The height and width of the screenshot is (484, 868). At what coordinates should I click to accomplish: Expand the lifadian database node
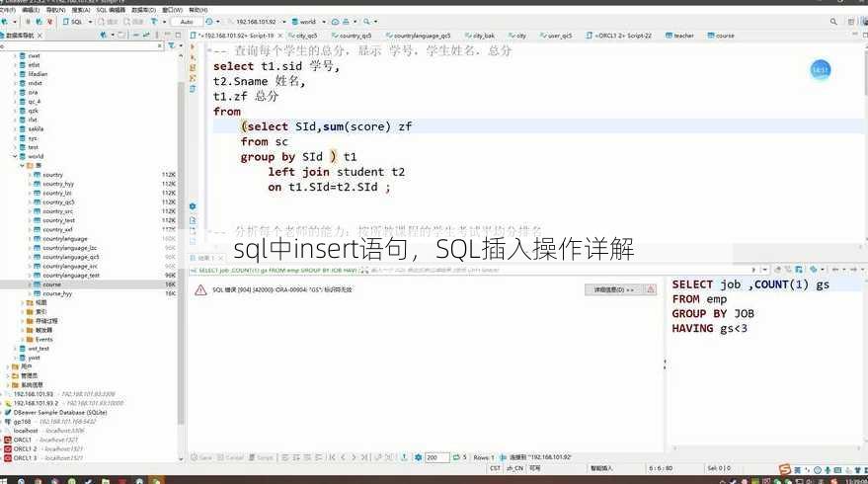pyautogui.click(x=16, y=74)
